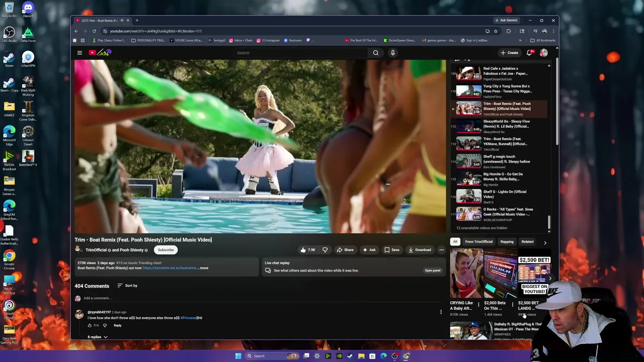Share the Boat Remix video
The width and height of the screenshot is (644, 362).
pos(345,250)
